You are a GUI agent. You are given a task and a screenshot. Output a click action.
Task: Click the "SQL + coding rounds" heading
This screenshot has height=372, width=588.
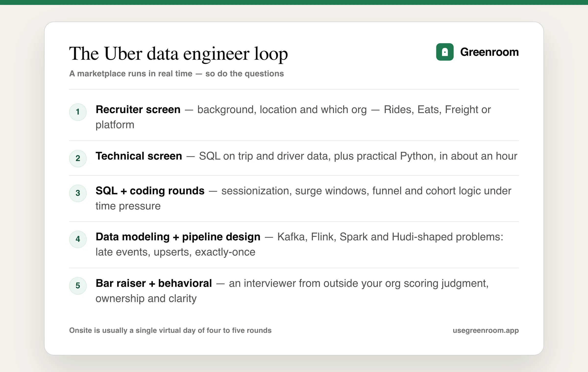click(150, 191)
